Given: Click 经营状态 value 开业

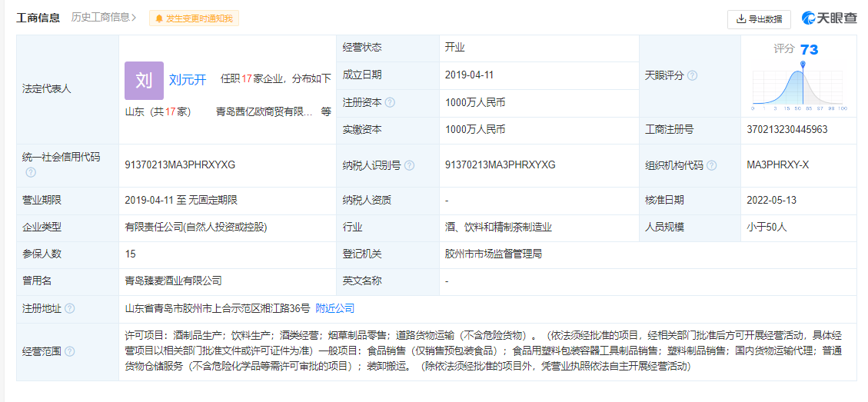Looking at the screenshot, I should (454, 48).
